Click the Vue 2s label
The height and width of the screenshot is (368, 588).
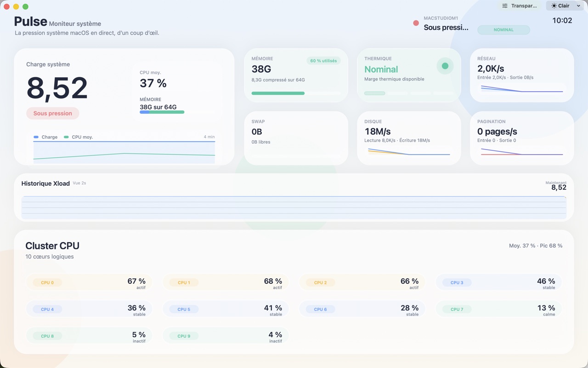79,183
